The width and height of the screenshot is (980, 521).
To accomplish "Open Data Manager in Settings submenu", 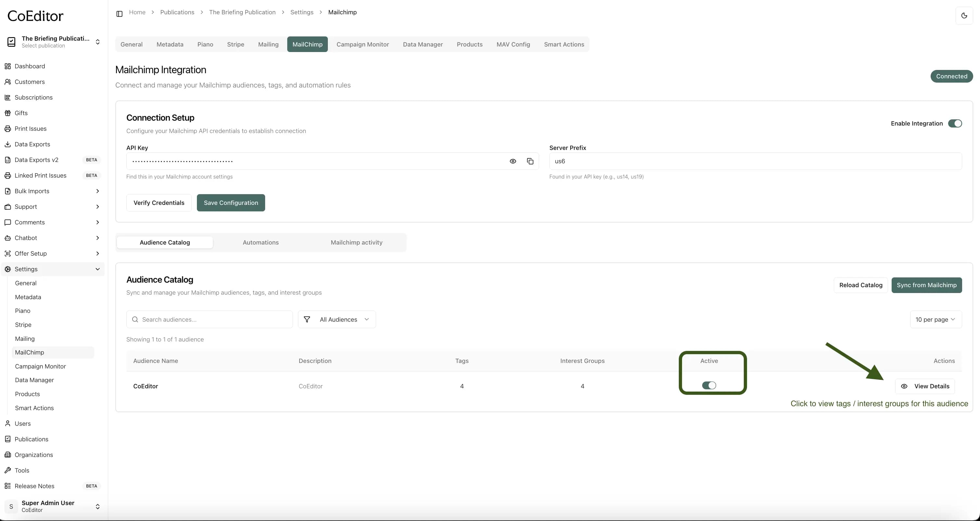I will pyautogui.click(x=34, y=380).
